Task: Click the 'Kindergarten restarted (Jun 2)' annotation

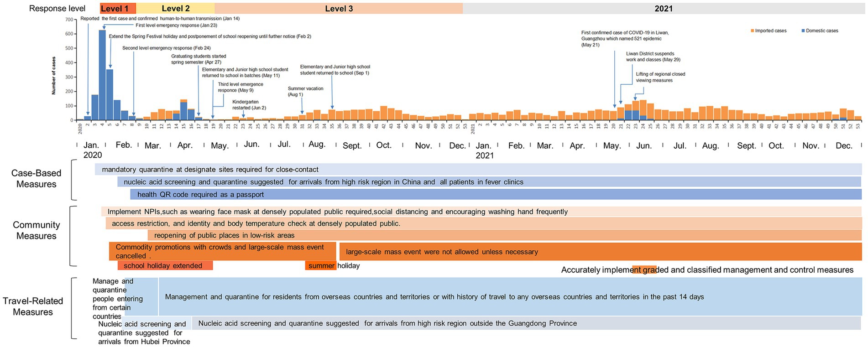Action: tap(249, 105)
